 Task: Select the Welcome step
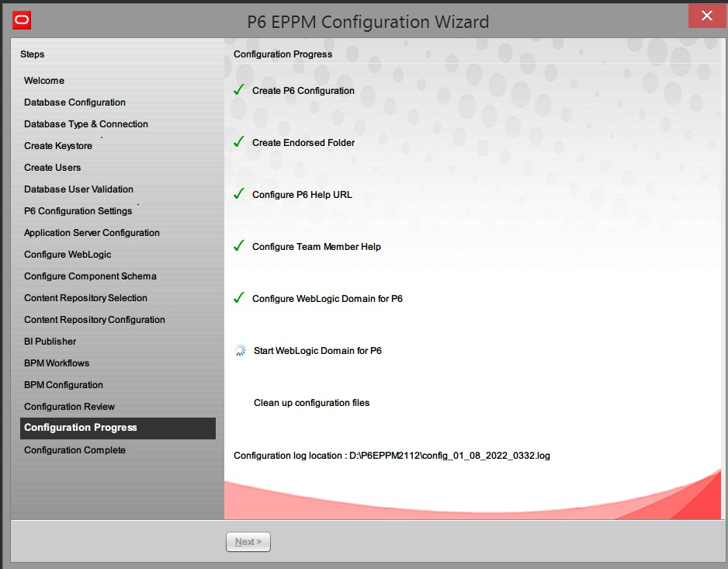44,81
